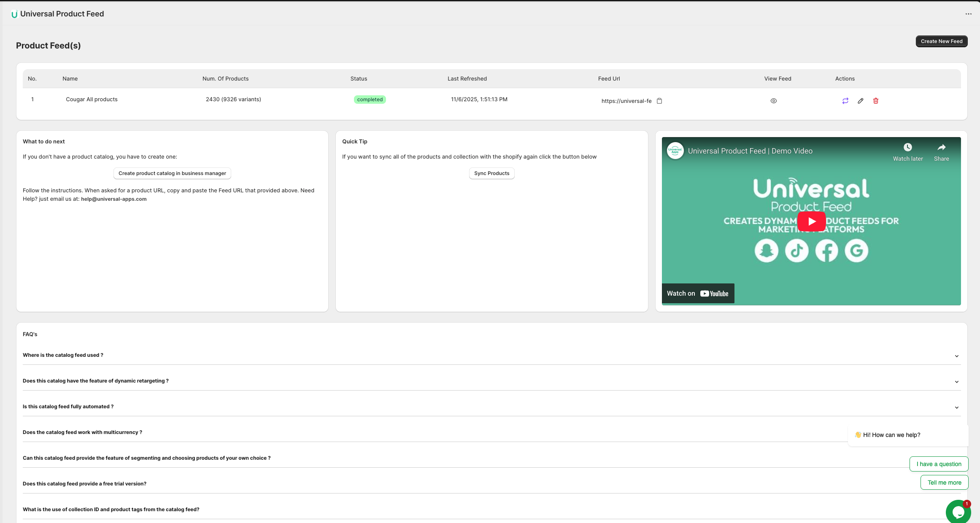Viewport: 980px width, 523px height.
Task: Edit the feed with the pencil icon
Action: [x=861, y=100]
